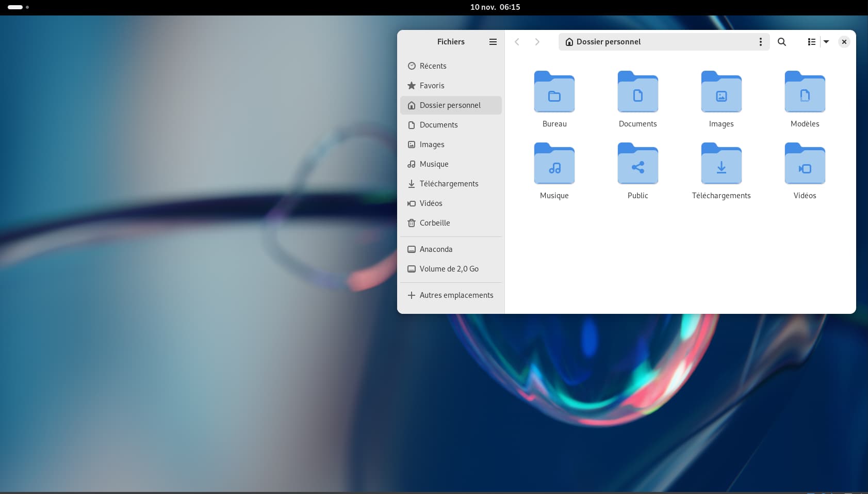Open the view options dropdown arrow
The height and width of the screenshot is (494, 868).
tap(826, 42)
